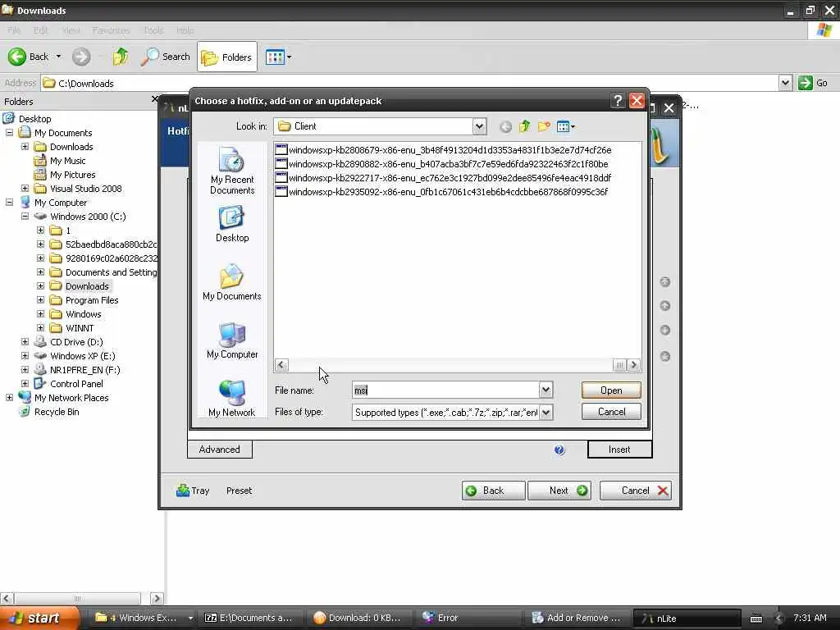
Task: Open Tools menu in Explorer
Action: click(153, 30)
